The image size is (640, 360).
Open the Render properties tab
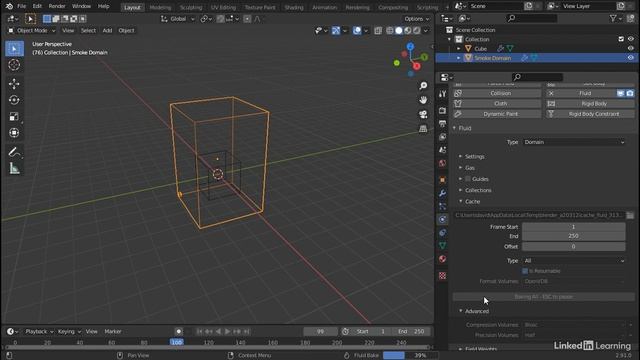pos(442,110)
